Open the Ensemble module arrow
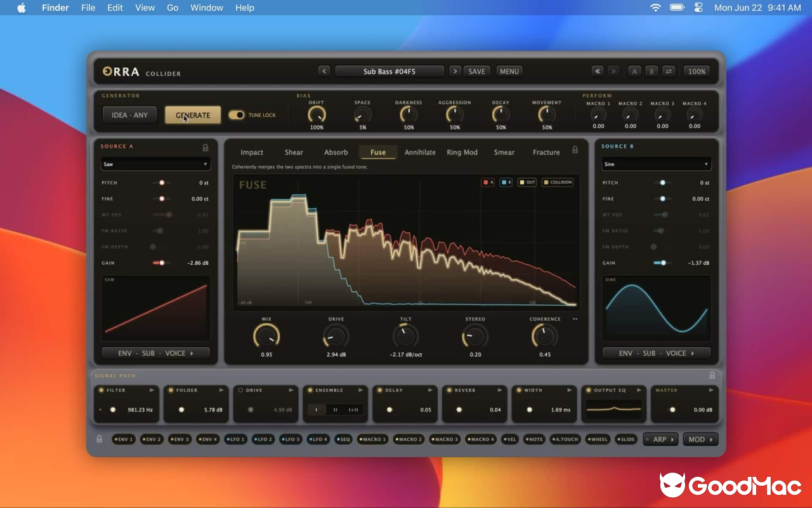The image size is (812, 508). point(361,390)
